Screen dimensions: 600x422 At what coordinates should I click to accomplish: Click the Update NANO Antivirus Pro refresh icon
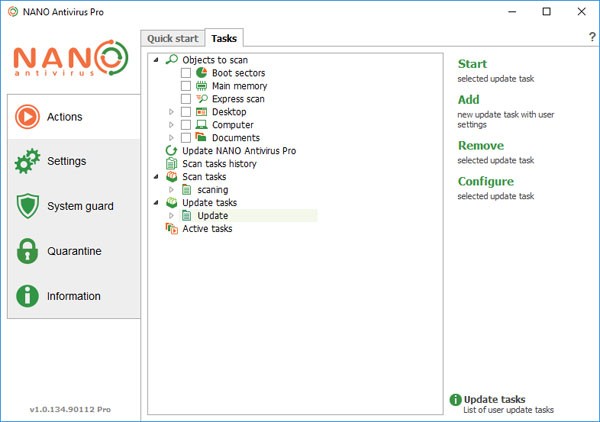(x=171, y=151)
